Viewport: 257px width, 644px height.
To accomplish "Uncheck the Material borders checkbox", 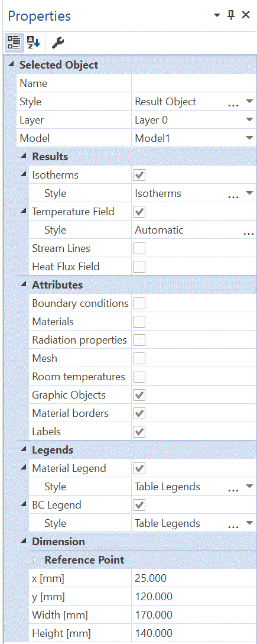I will 140,413.
